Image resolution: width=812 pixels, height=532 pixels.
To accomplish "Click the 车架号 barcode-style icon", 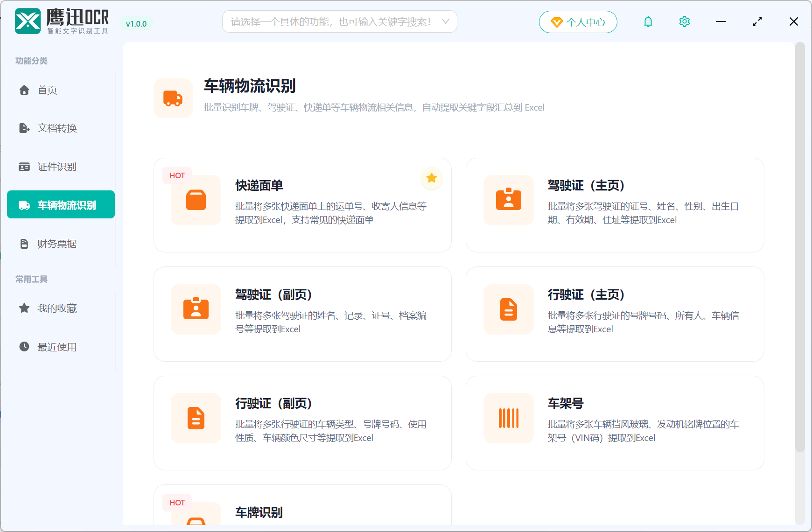I will coord(508,418).
